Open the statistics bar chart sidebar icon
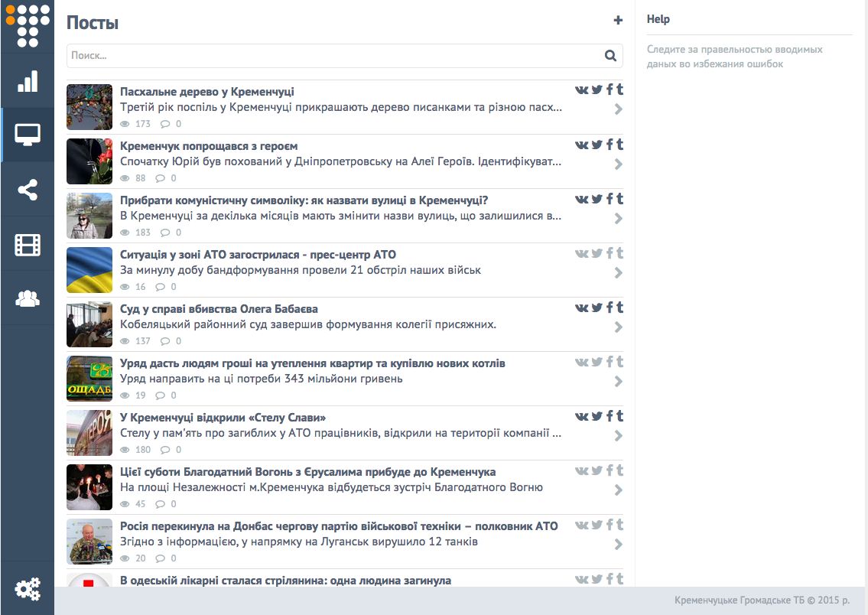Screen dimensions: 868x615 coord(28,81)
